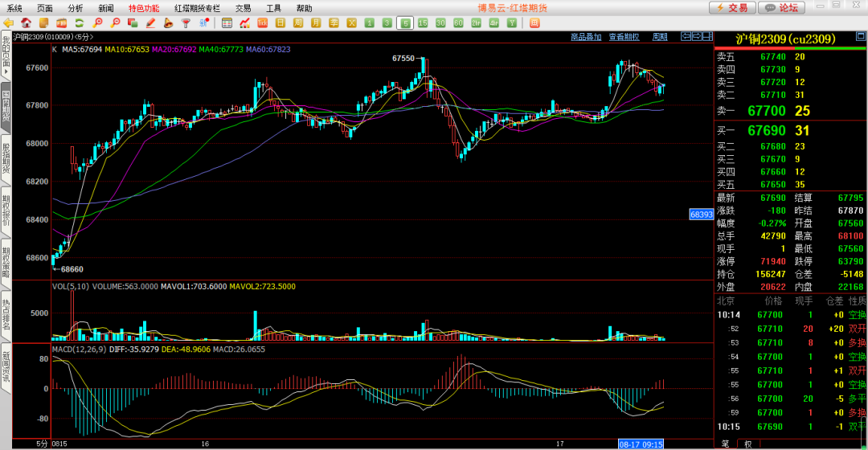Switch to the 期权策略 side tab
868x450 pixels.
point(6,263)
